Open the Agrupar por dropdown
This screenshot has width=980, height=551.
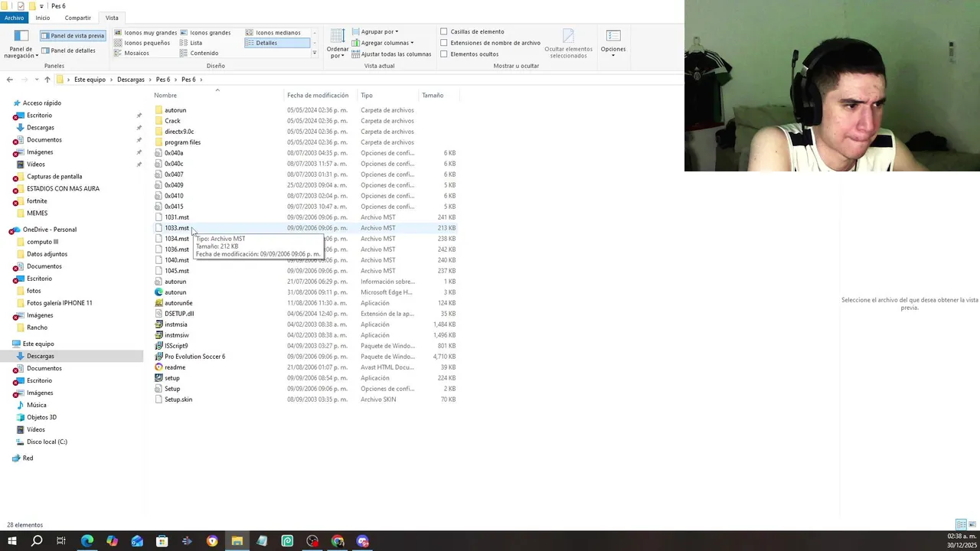375,31
